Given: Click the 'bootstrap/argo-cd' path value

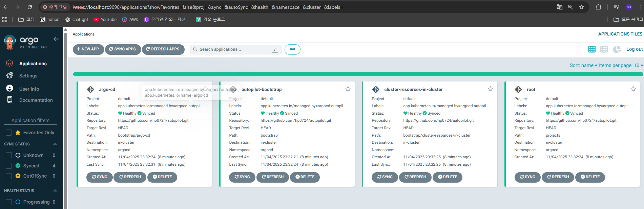Looking at the screenshot, I should coord(134,135).
